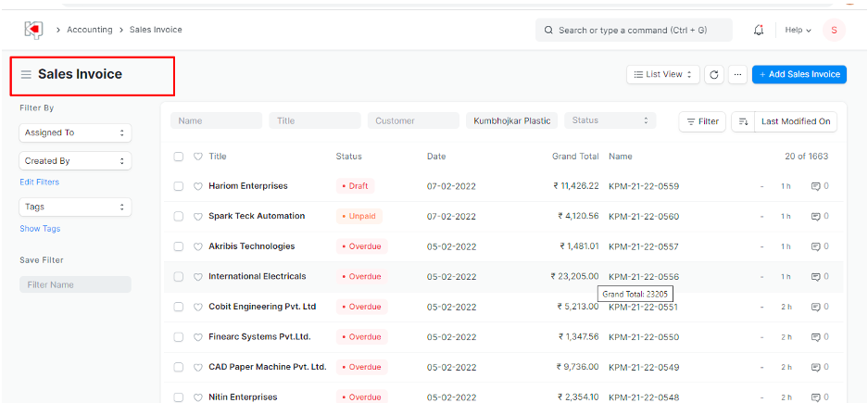Like the Hariom Enterprises invoice heart icon
This screenshot has height=403, width=868.
197,186
